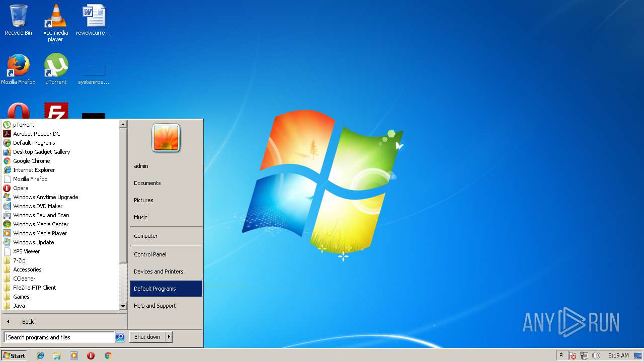This screenshot has height=362, width=644.
Task: Open Windows Explorer from taskbar
Action: pos(57,355)
